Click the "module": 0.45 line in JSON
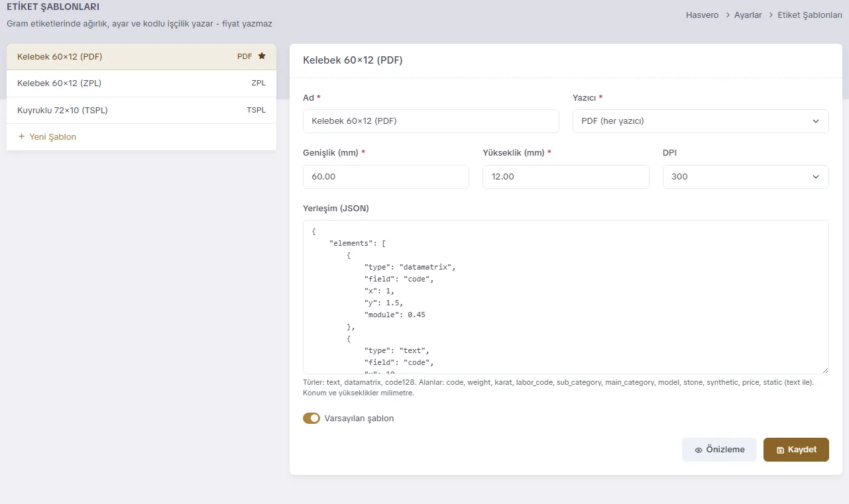 [394, 315]
